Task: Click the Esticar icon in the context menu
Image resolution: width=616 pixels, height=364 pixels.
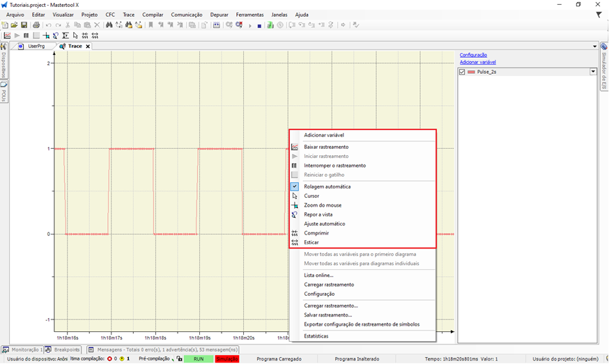Action: point(295,243)
